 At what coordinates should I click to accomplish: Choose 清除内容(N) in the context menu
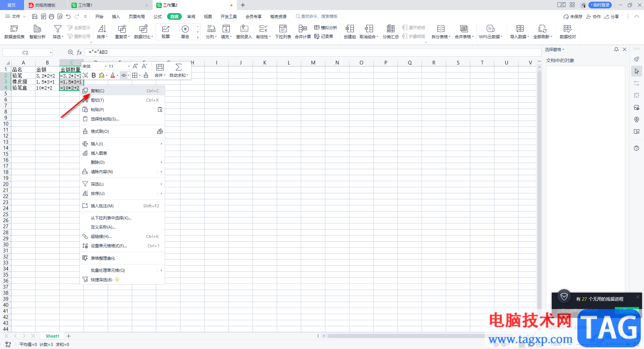click(x=122, y=172)
